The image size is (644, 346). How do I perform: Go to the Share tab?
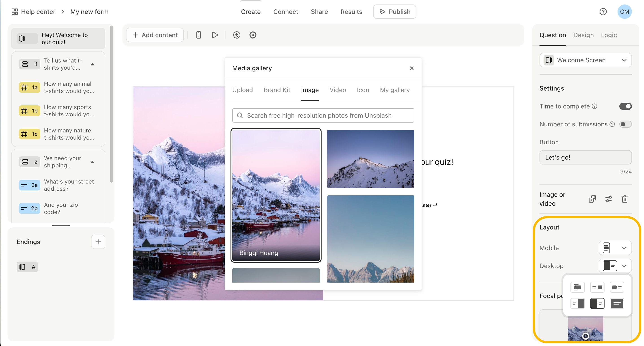coord(319,12)
